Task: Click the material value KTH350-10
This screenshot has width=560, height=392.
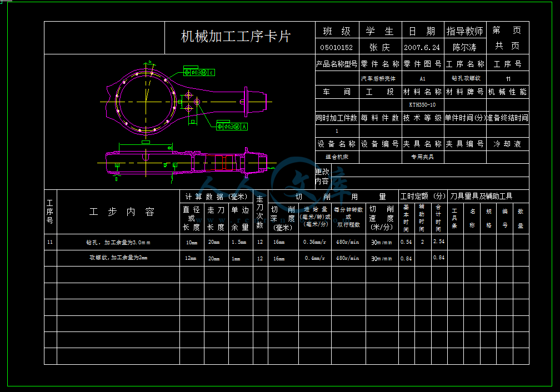Action: click(x=422, y=105)
